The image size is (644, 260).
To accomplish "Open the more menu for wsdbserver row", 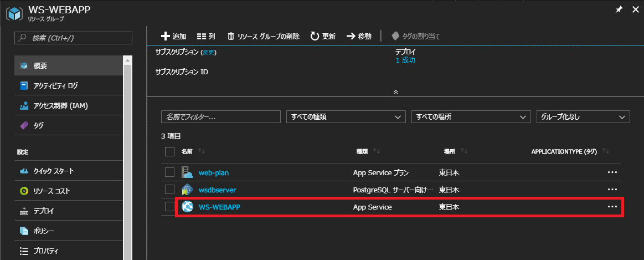I will click(x=612, y=190).
